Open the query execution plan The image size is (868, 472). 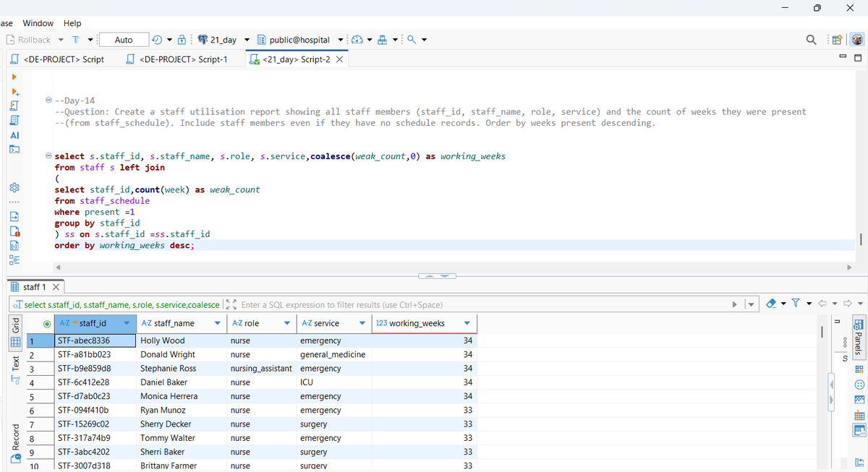pos(13,121)
